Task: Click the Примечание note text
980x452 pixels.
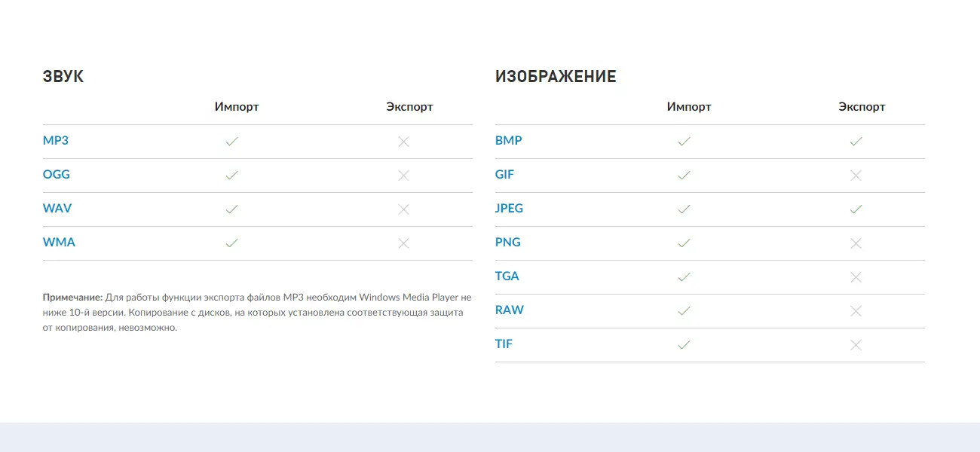Action: (x=256, y=312)
